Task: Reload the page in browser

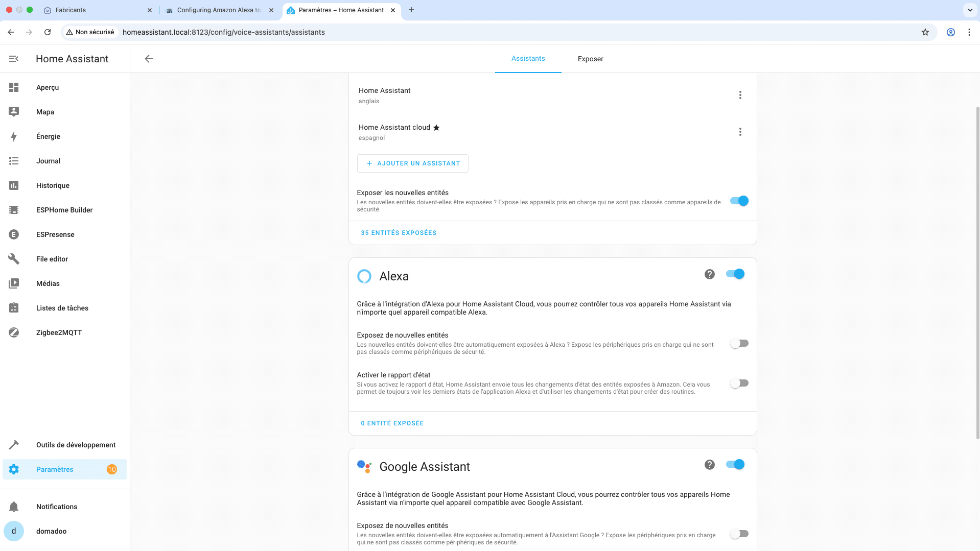Action: point(48,32)
